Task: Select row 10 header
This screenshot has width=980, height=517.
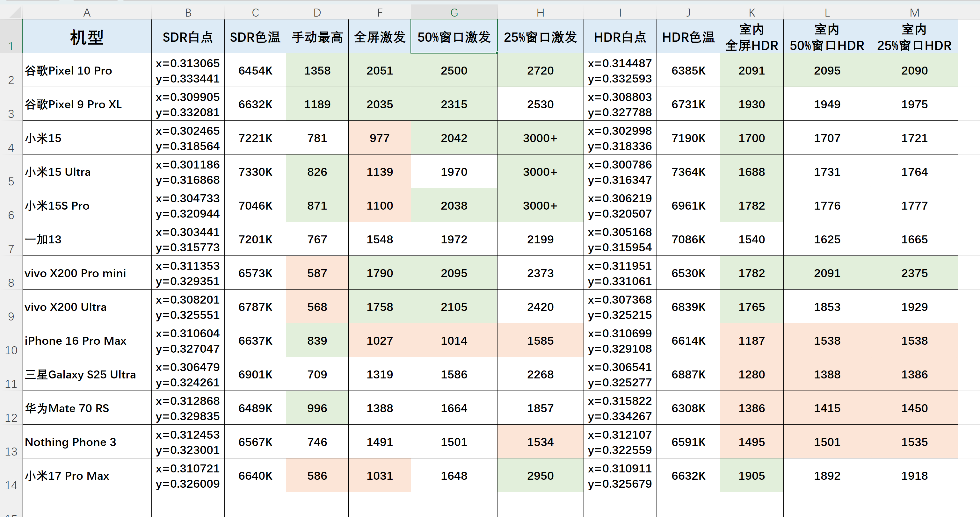Action: coord(11,340)
